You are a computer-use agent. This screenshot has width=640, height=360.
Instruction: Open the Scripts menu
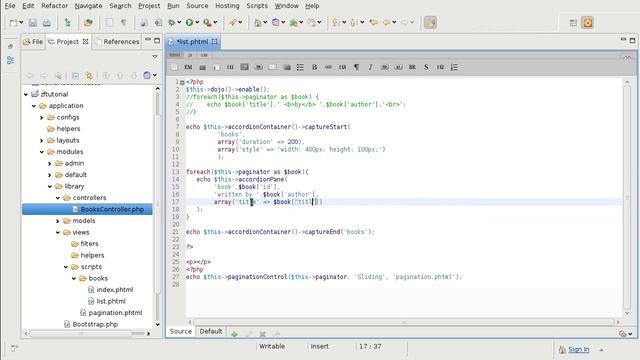257,6
